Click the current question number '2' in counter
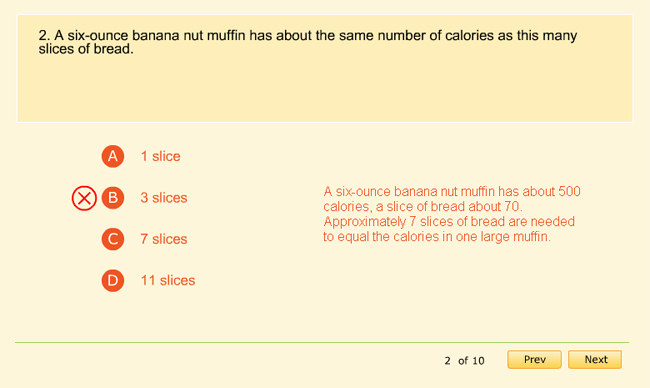The image size is (650, 388). 447,361
